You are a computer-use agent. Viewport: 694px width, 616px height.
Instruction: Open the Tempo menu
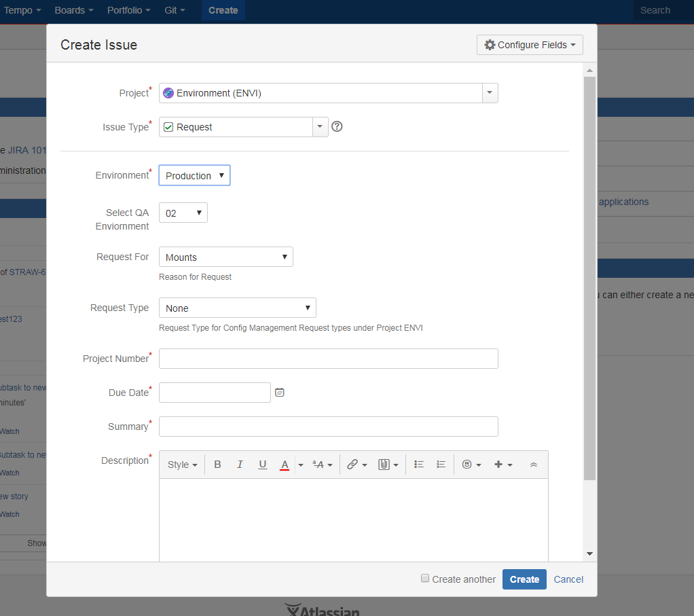click(x=22, y=10)
